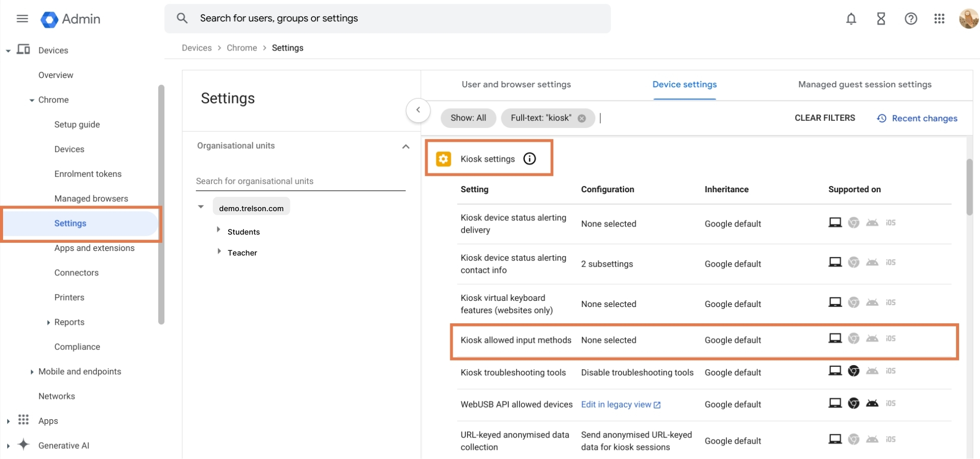
Task: Open Networks in sidebar
Action: pos(57,396)
